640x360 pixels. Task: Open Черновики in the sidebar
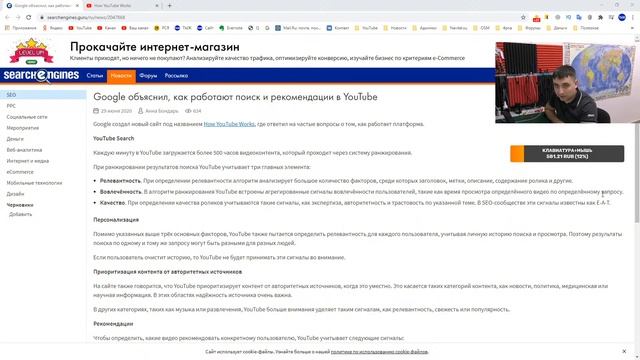[20, 205]
